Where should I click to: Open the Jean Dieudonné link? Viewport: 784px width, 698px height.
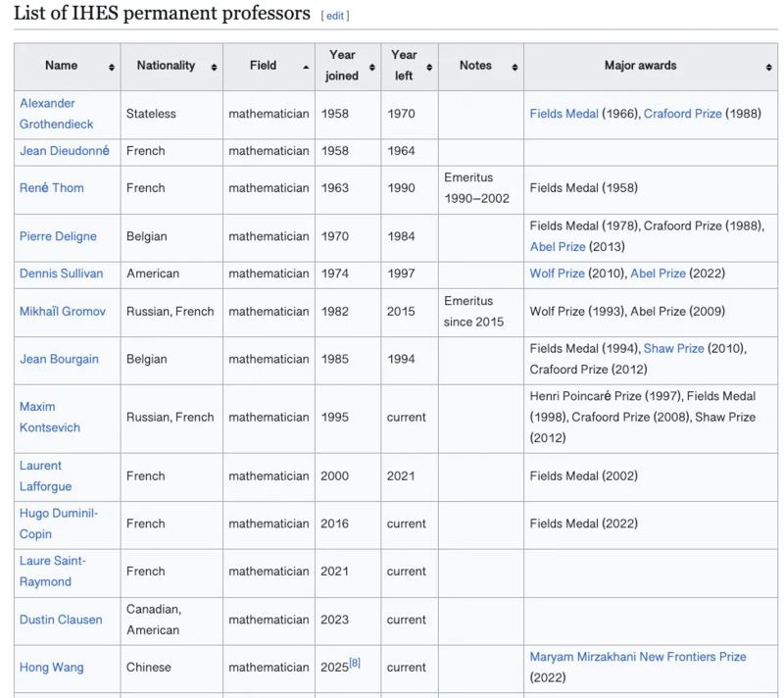tap(65, 151)
